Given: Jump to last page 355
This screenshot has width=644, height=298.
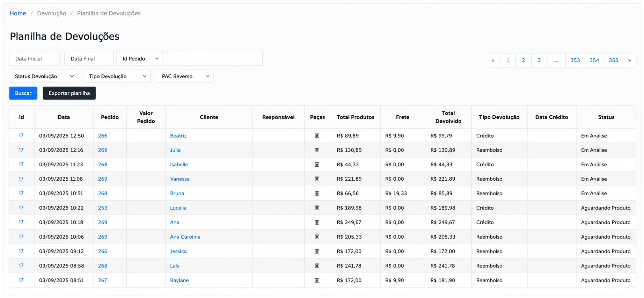Looking at the screenshot, I should [614, 60].
